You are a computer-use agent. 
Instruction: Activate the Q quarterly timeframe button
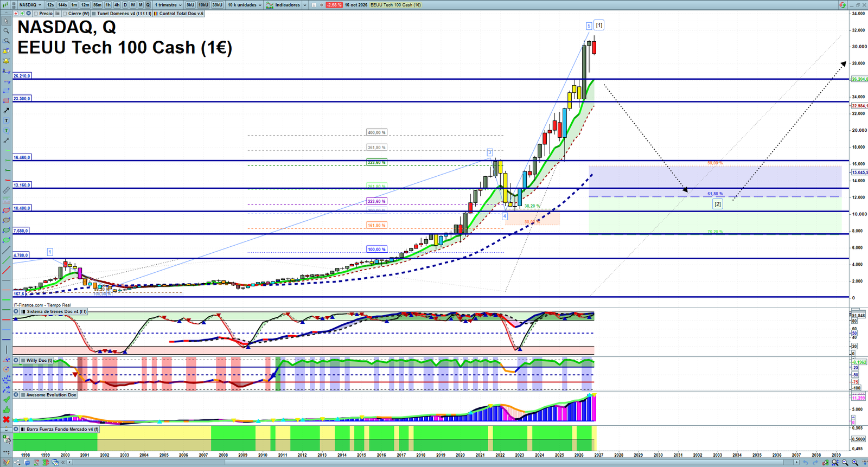click(148, 5)
